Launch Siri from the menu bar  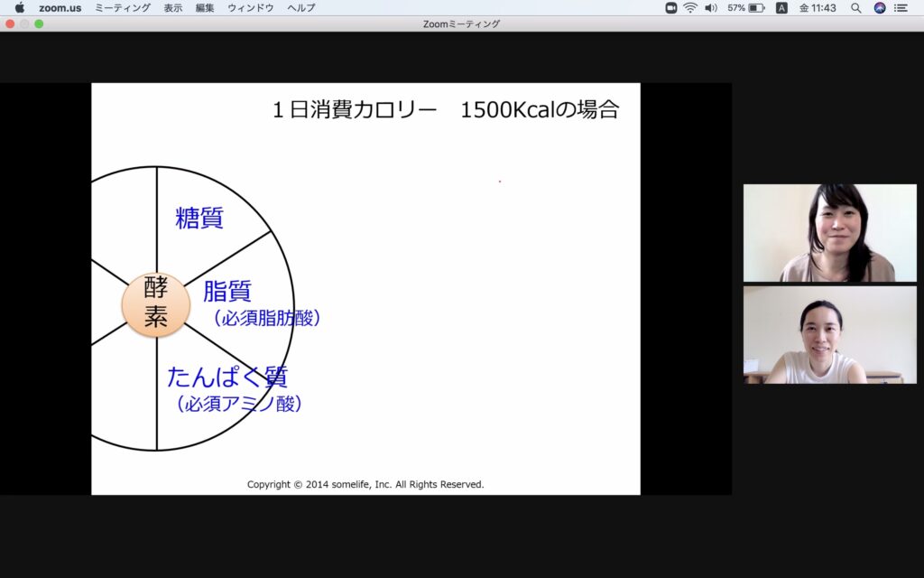pos(880,7)
